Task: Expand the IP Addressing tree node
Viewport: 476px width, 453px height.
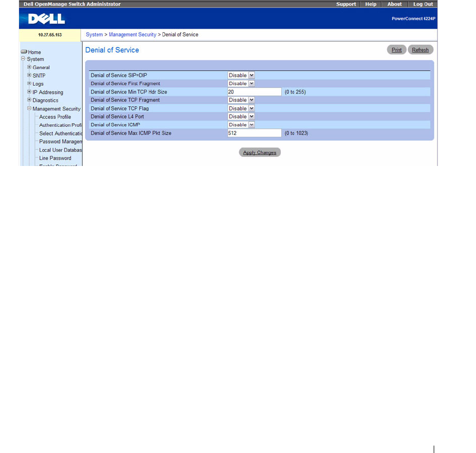Action: click(29, 91)
